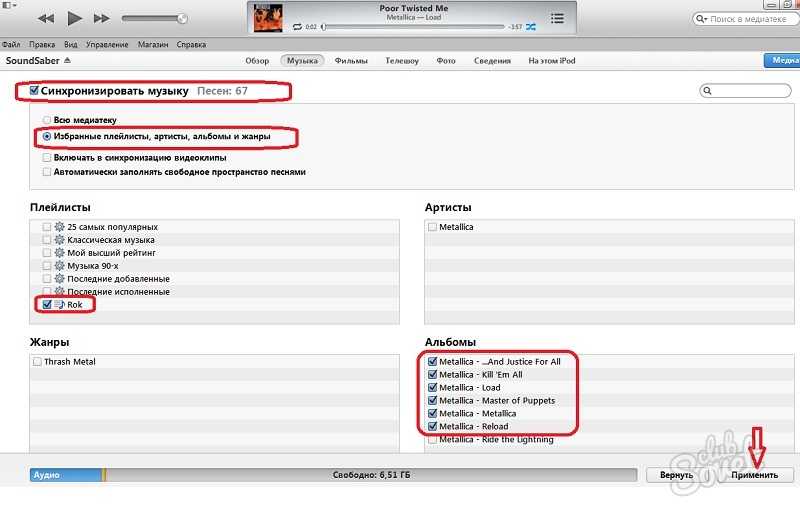
Task: Switch to the Телешоу tab
Action: [x=402, y=61]
